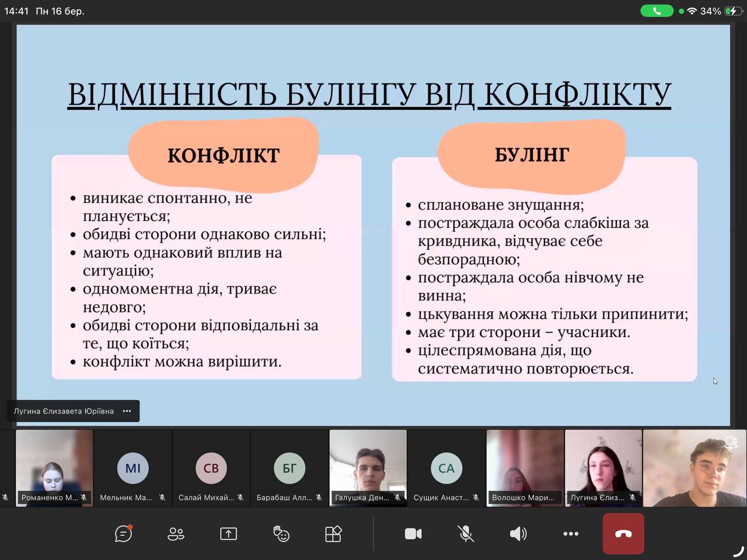The image size is (747, 560).
Task: Show the participants list
Action: click(176, 534)
